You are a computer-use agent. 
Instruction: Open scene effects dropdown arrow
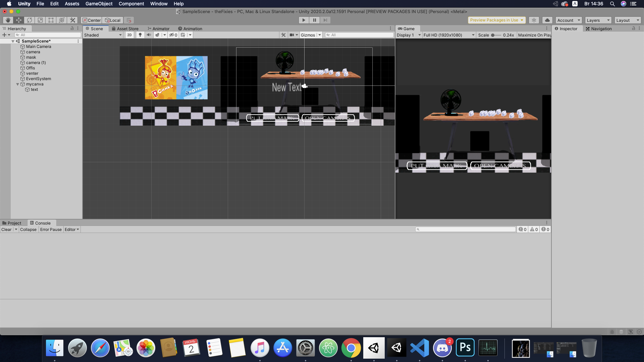click(164, 35)
